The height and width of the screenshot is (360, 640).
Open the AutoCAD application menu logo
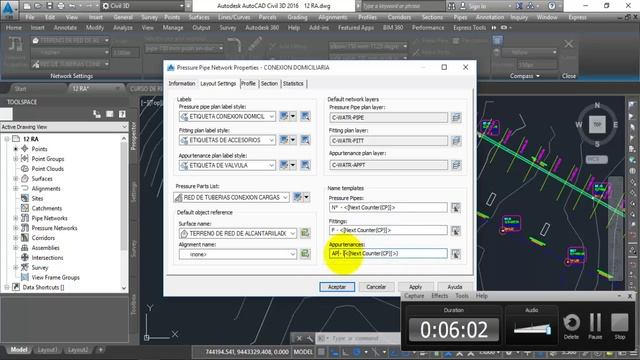pyautogui.click(x=9, y=9)
